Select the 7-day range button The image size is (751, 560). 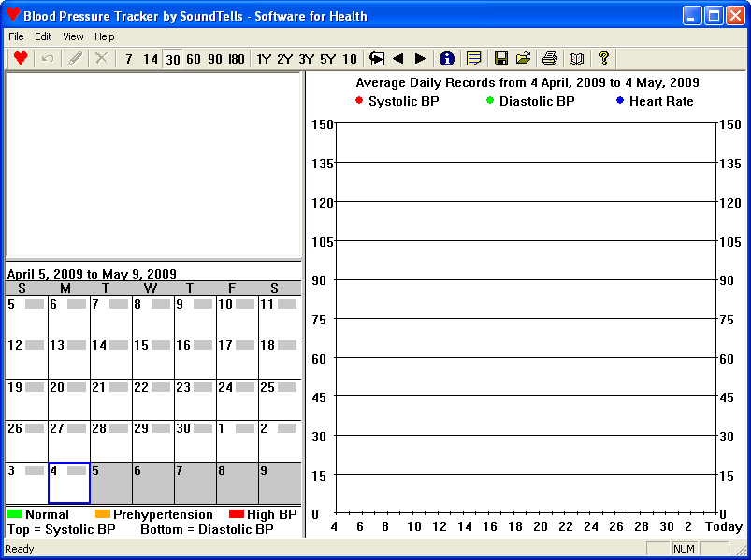pyautogui.click(x=127, y=58)
